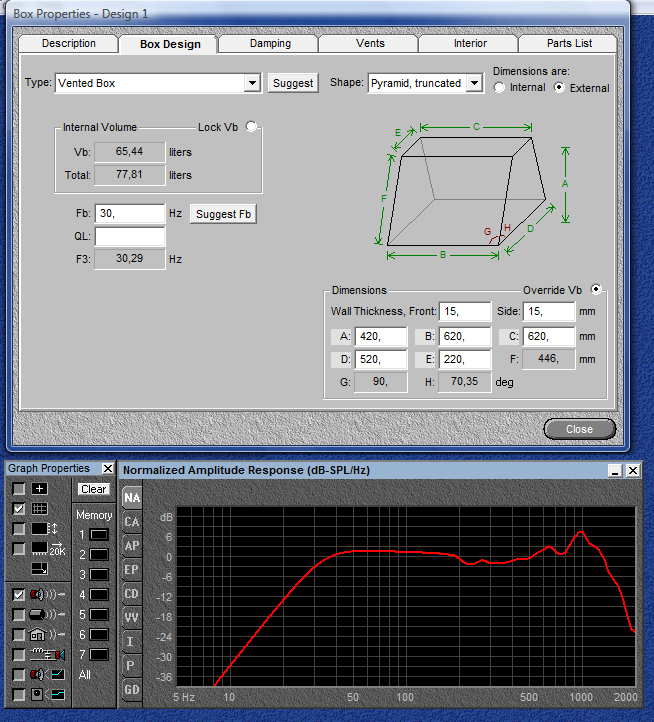Switch to the Damping tab

(270, 44)
